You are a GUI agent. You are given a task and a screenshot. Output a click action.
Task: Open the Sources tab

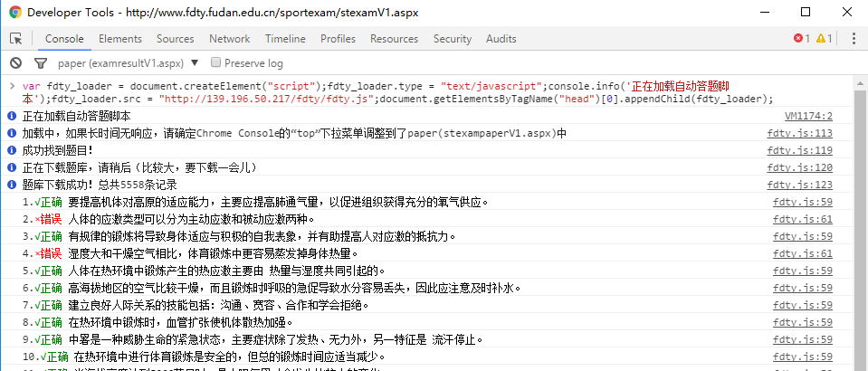(x=175, y=39)
